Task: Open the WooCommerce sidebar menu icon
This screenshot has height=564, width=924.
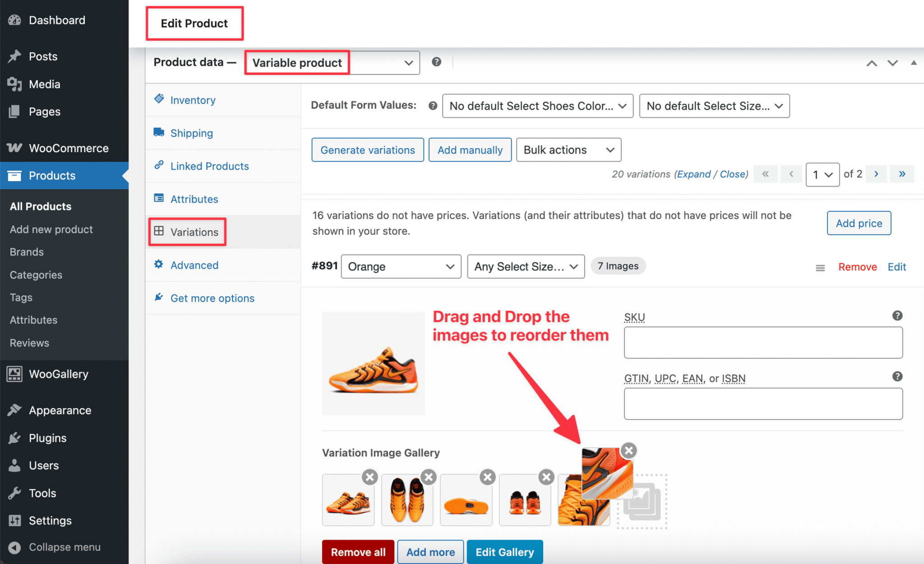Action: pyautogui.click(x=15, y=148)
